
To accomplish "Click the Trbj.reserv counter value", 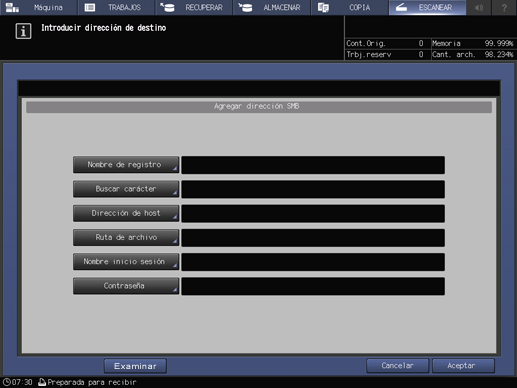I will click(421, 54).
